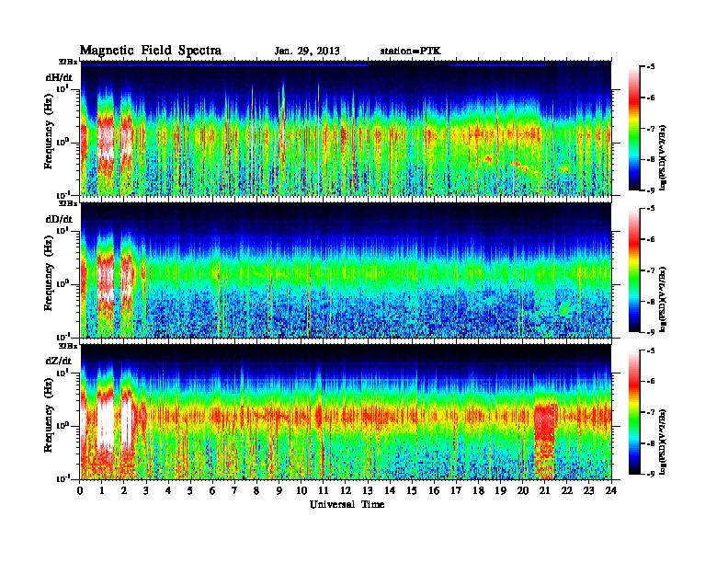The height and width of the screenshot is (563, 728).
Task: Click inside the dZ/dt spectrogram plot
Action: point(346,412)
